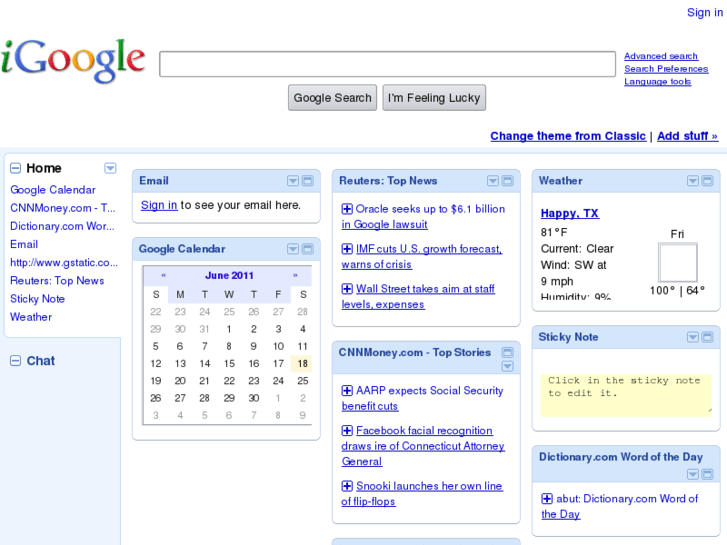The image size is (727, 545).
Task: Click the iGoogle logo
Action: tap(73, 61)
